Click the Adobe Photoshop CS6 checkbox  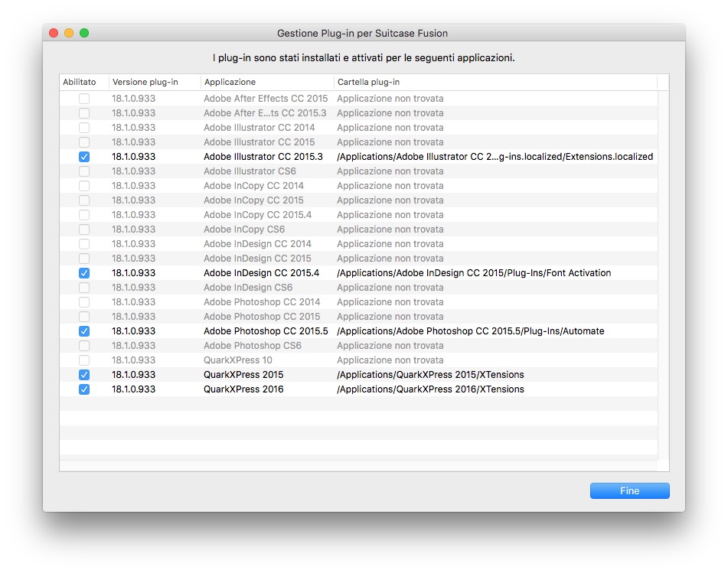(x=84, y=346)
